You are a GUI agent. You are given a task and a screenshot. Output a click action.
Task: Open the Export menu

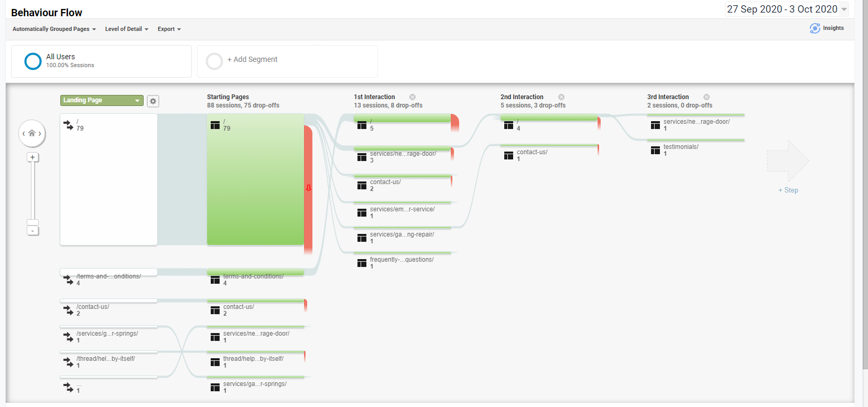169,29
